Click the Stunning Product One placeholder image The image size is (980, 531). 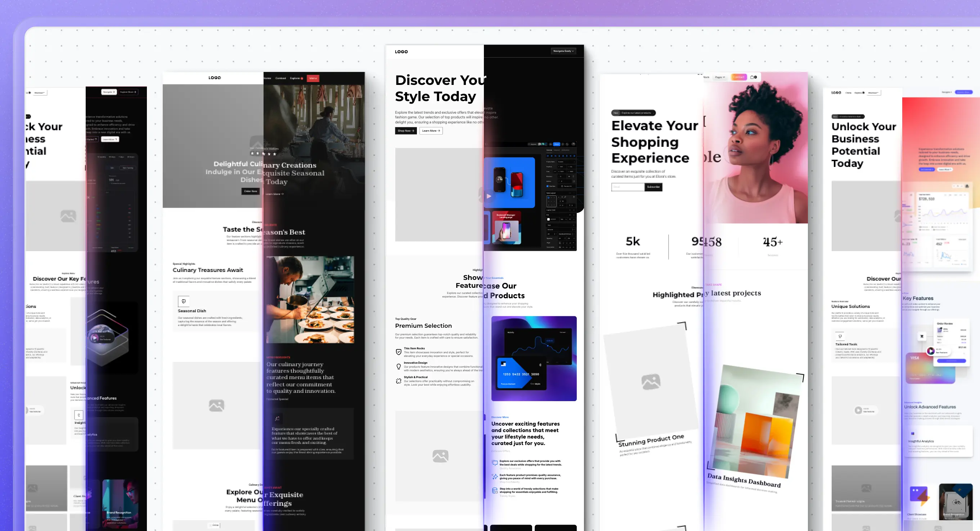click(651, 381)
